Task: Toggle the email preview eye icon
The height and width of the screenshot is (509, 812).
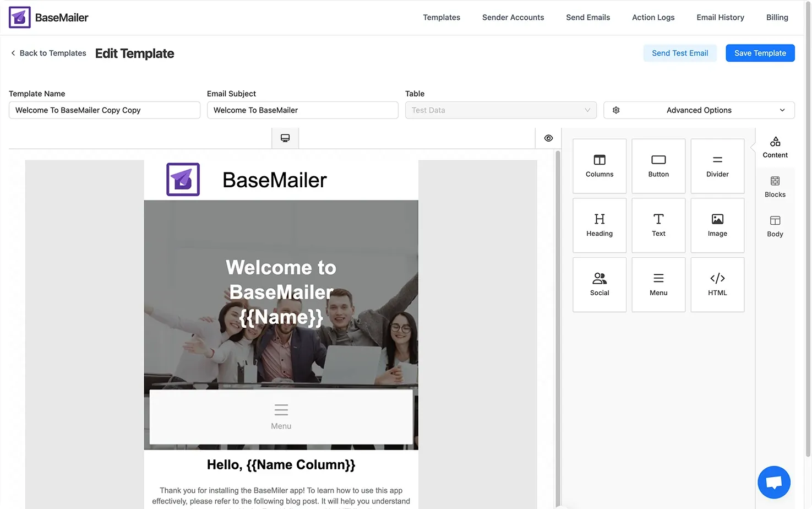Action: click(548, 138)
